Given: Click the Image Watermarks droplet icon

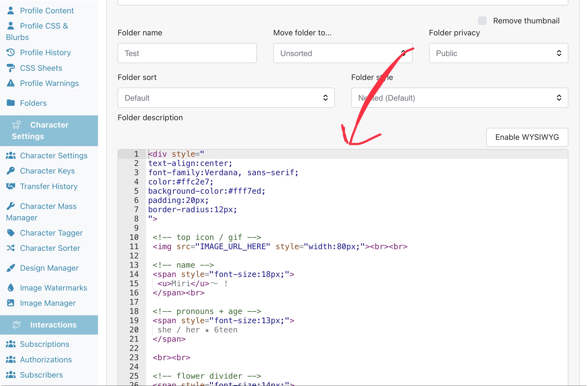Looking at the screenshot, I should 11,288.
